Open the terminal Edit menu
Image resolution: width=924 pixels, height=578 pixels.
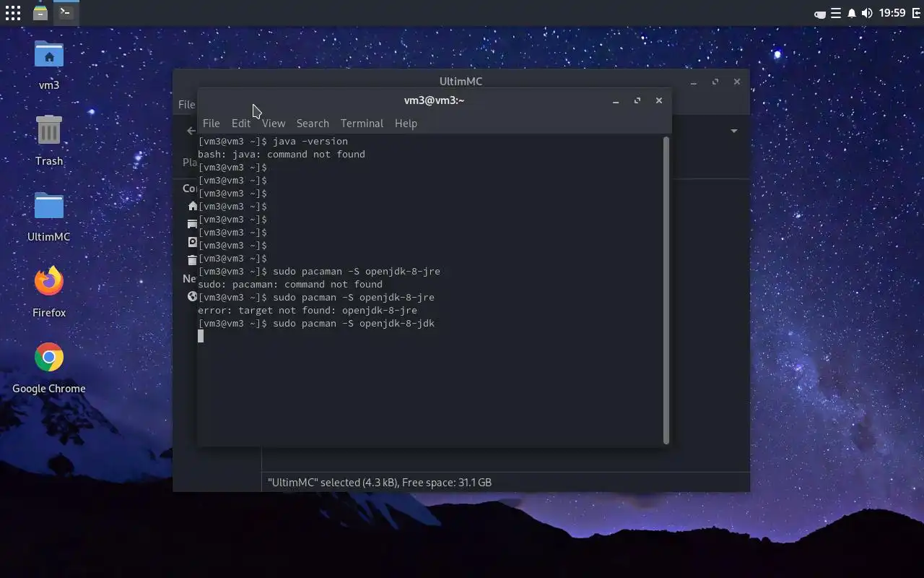tap(240, 124)
